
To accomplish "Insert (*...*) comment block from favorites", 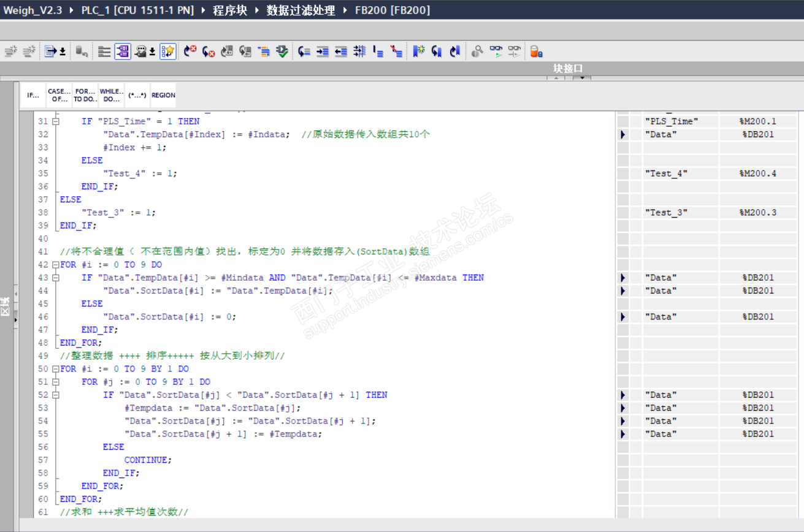I will tap(137, 96).
